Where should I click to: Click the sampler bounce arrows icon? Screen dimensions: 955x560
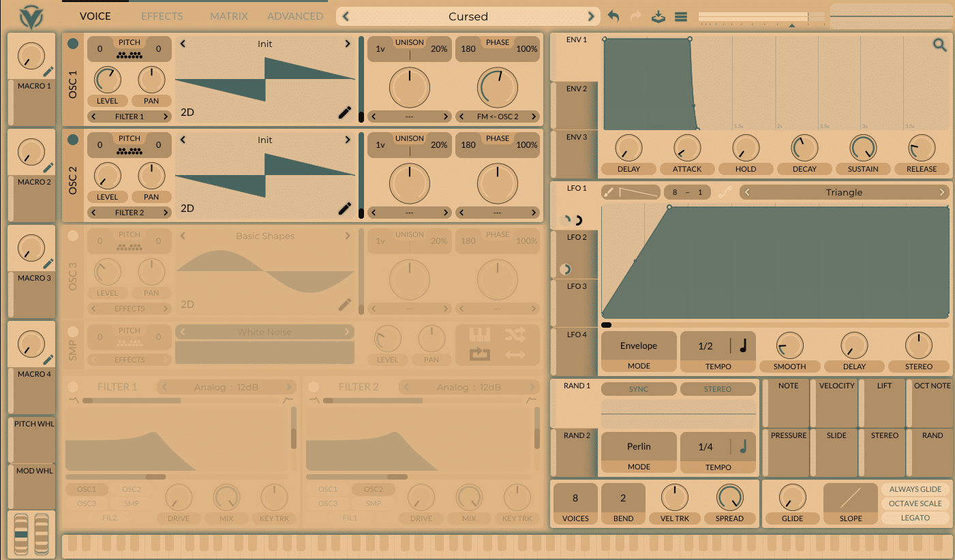(515, 354)
